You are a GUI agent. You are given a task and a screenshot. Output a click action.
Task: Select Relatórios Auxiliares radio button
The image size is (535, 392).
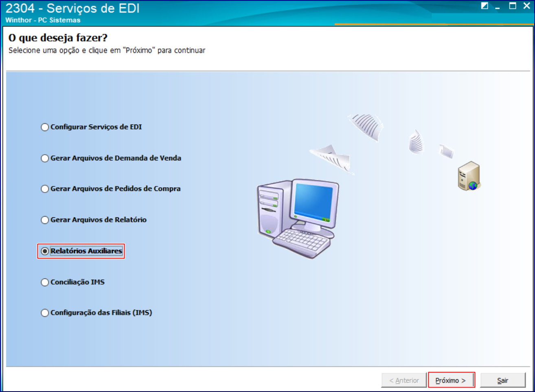(x=81, y=251)
